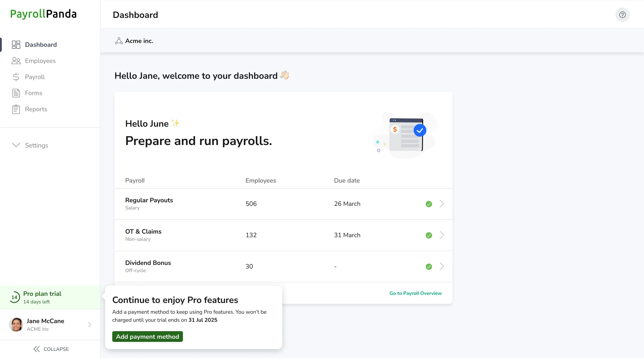
Task: Click Add payment method button
Action: 148,337
